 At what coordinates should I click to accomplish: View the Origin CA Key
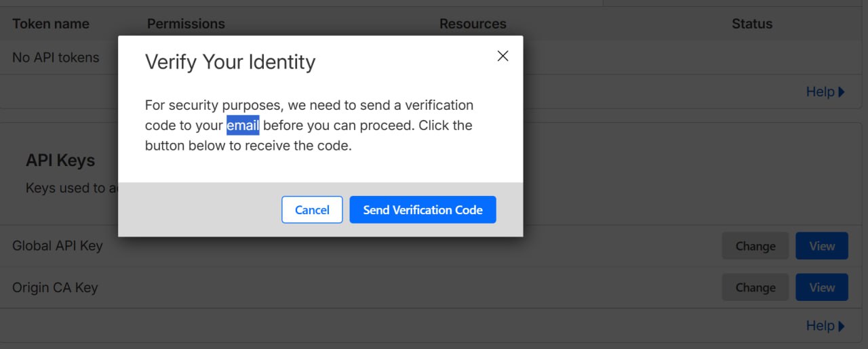[x=821, y=287]
